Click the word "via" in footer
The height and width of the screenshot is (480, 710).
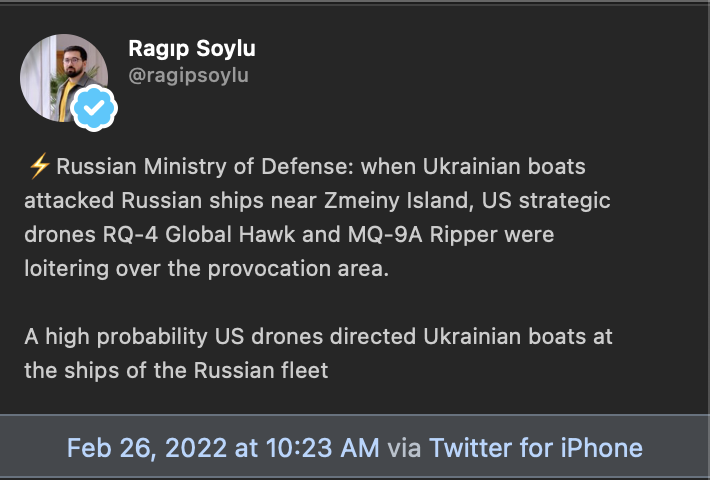click(x=404, y=447)
